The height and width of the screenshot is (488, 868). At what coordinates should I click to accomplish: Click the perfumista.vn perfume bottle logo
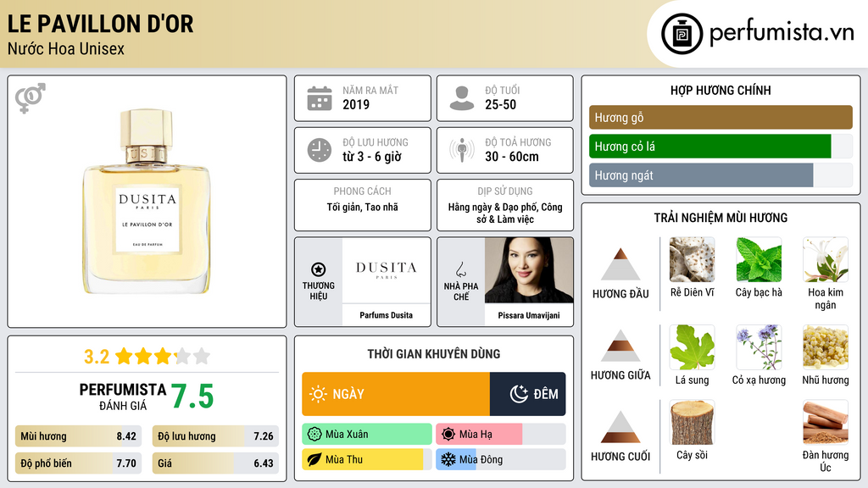coord(682,34)
